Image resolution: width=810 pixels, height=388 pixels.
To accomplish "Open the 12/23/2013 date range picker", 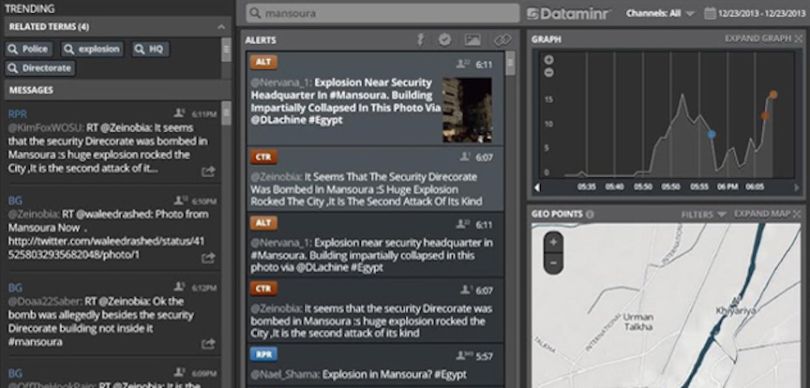I will (761, 14).
